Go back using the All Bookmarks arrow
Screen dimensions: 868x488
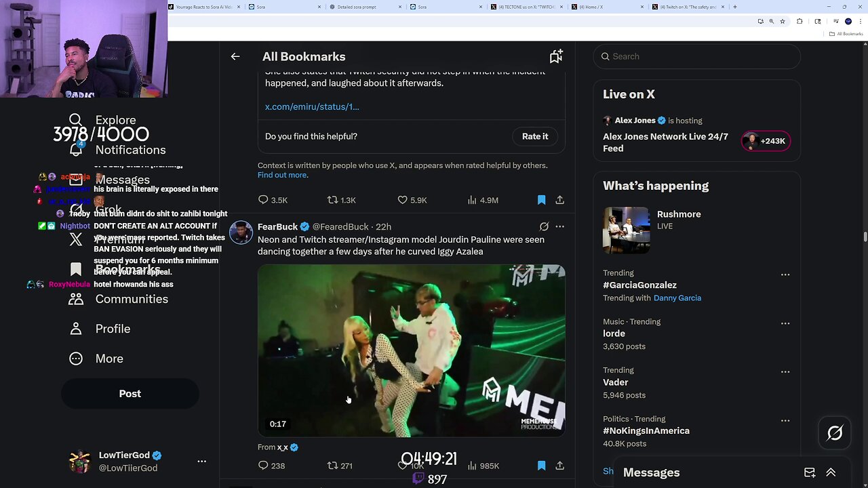[235, 56]
